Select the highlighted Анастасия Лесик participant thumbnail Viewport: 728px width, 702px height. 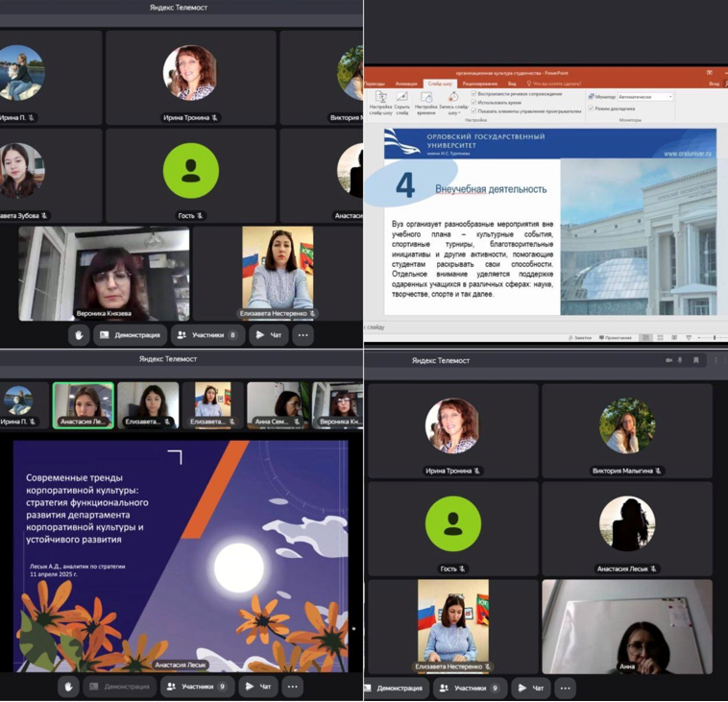coord(84,404)
